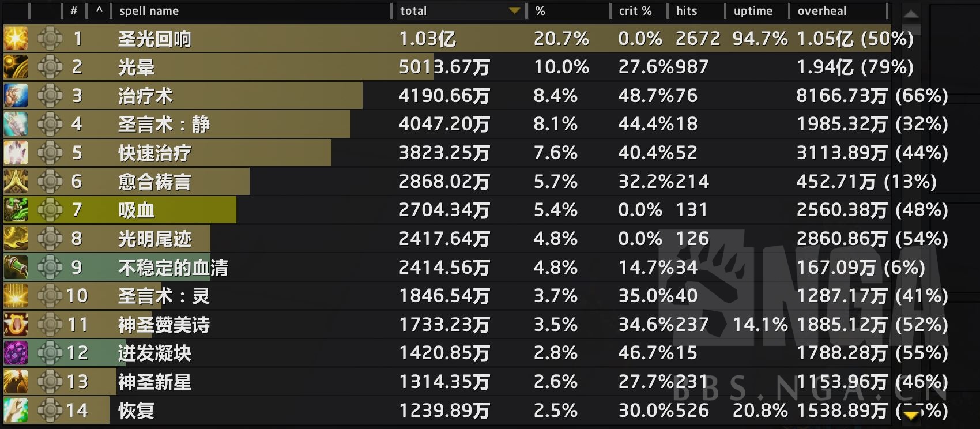Click the 圣光回响 spell icon
Screen dimensions: 980x429
click(x=16, y=39)
